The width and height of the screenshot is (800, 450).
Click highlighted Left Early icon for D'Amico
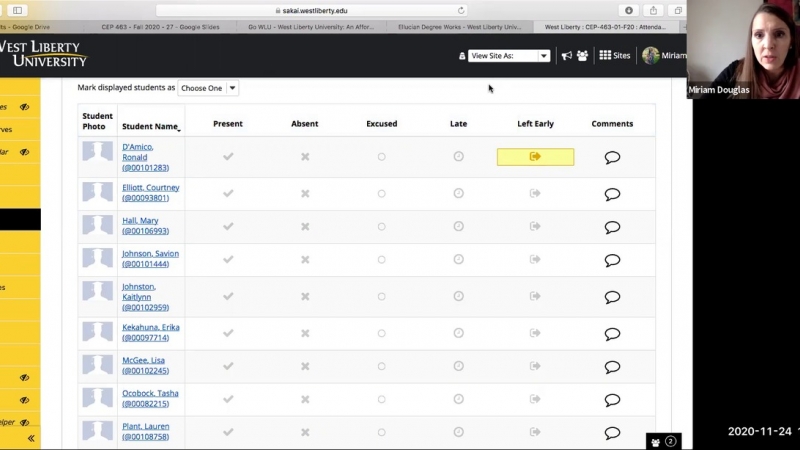(535, 157)
